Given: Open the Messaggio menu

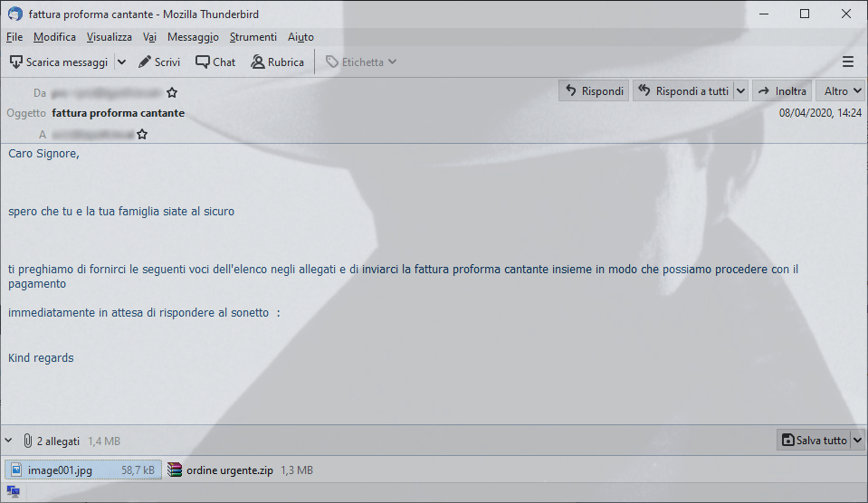Looking at the screenshot, I should coord(193,37).
